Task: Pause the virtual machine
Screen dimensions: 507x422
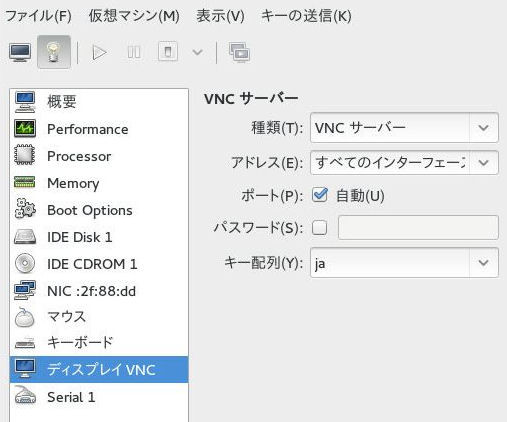Action: [134, 52]
